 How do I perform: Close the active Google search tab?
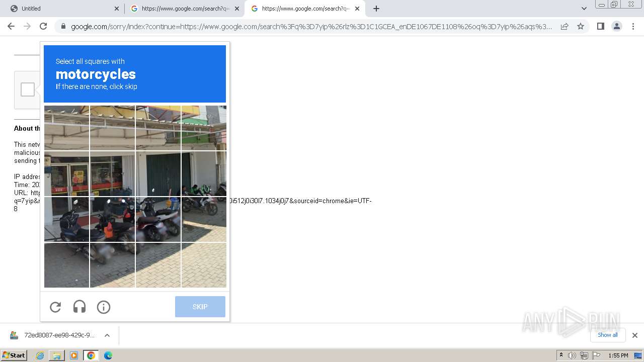coord(357,9)
